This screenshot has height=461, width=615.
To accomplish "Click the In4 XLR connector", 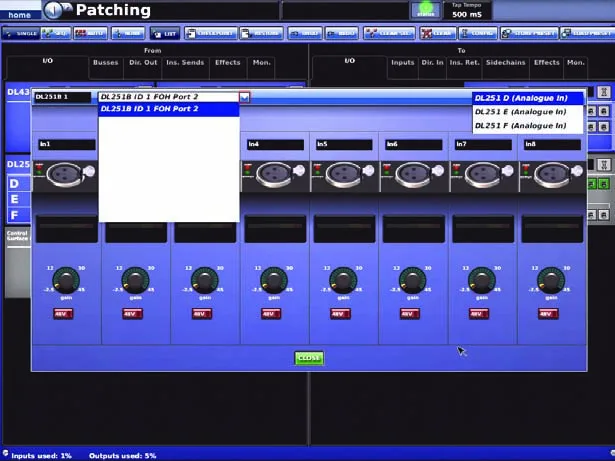I will point(275,174).
